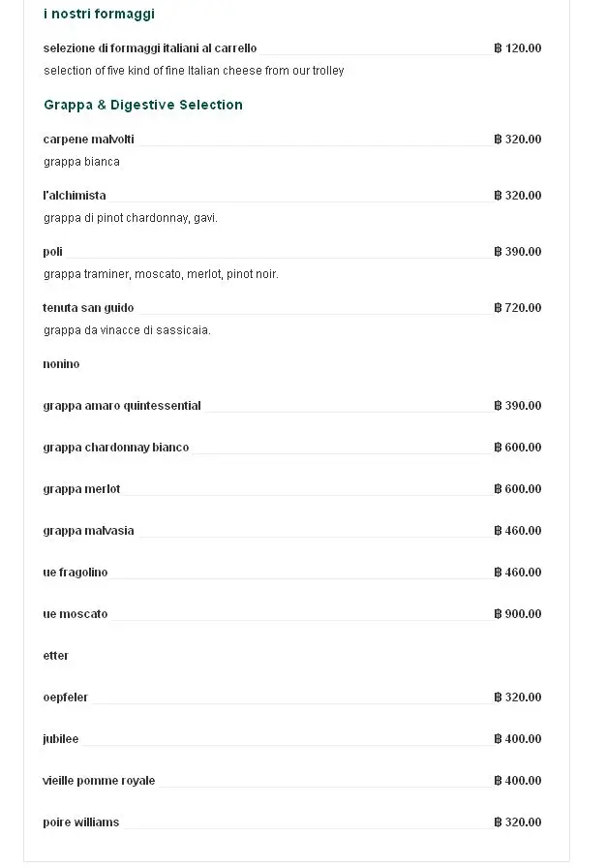This screenshot has height=868, width=607.
Task: Click the grappa merlot entry
Action: click(82, 489)
